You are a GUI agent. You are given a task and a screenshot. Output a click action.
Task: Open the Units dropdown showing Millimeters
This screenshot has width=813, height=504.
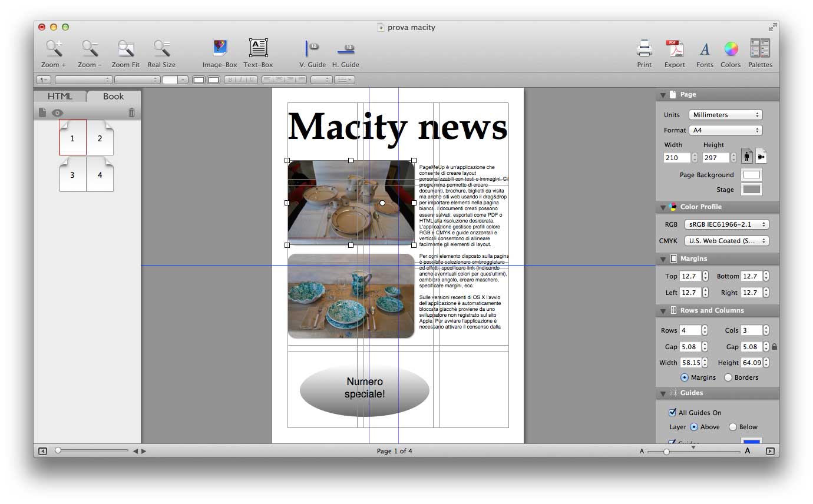pos(725,115)
